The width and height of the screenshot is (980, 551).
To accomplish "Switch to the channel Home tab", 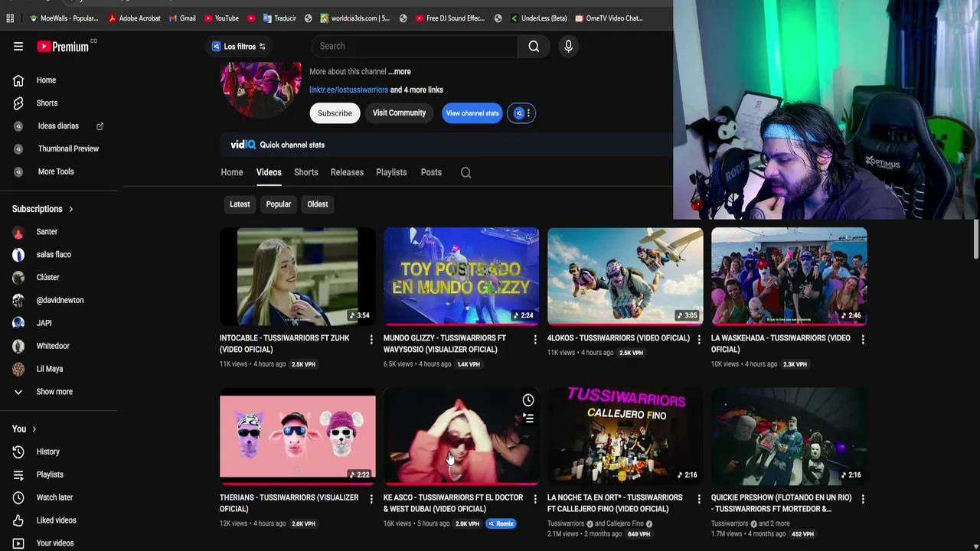I will point(232,172).
